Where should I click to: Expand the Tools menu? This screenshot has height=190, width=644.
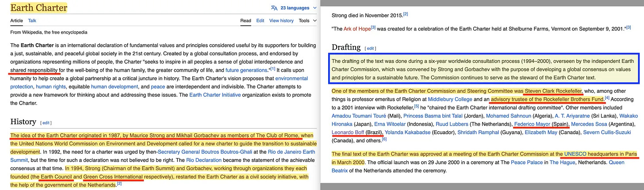click(308, 21)
